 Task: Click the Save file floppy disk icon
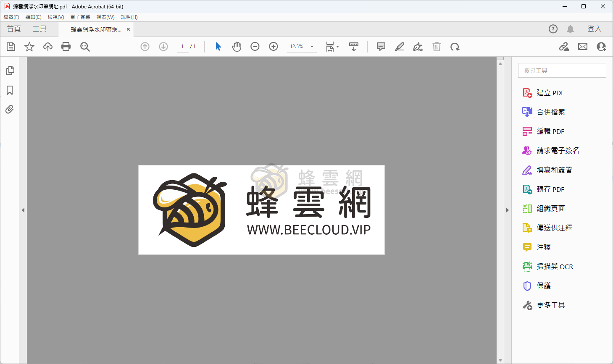(x=11, y=47)
